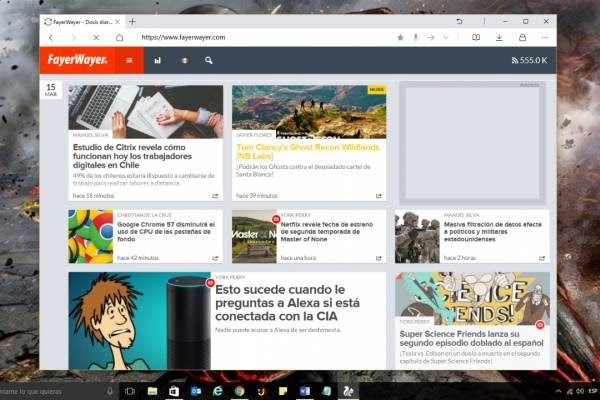The width and height of the screenshot is (600, 400).
Task: Click the country flag icon in header
Action: pos(185,60)
